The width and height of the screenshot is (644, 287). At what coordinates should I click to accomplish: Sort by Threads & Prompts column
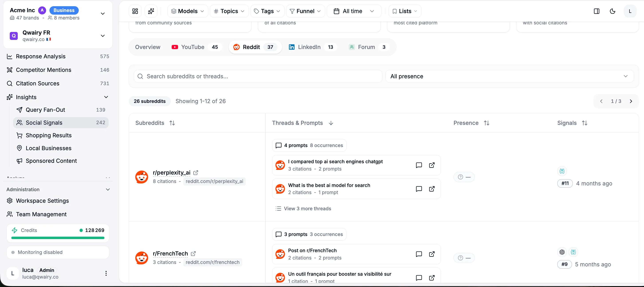pyautogui.click(x=302, y=123)
